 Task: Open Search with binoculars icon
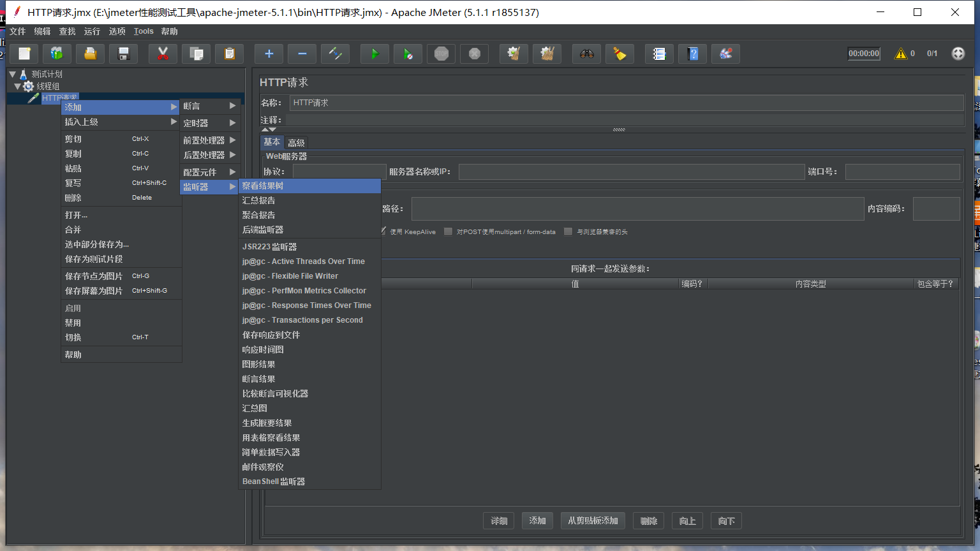587,54
